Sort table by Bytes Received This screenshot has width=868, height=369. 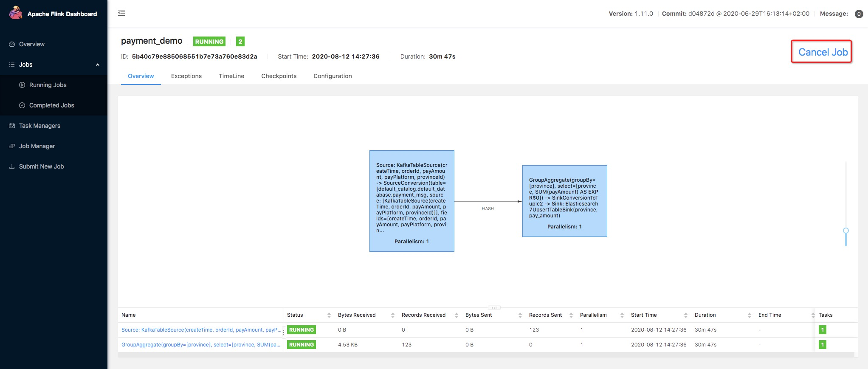(393, 315)
